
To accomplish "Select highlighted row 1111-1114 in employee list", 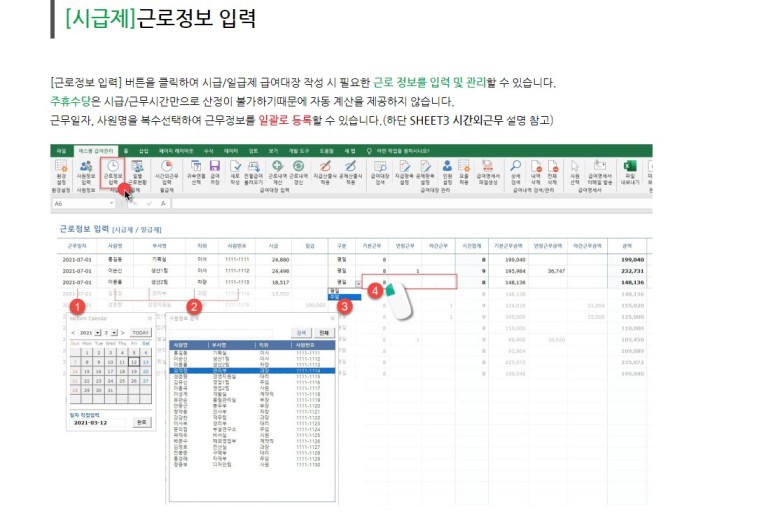I will coord(252,371).
